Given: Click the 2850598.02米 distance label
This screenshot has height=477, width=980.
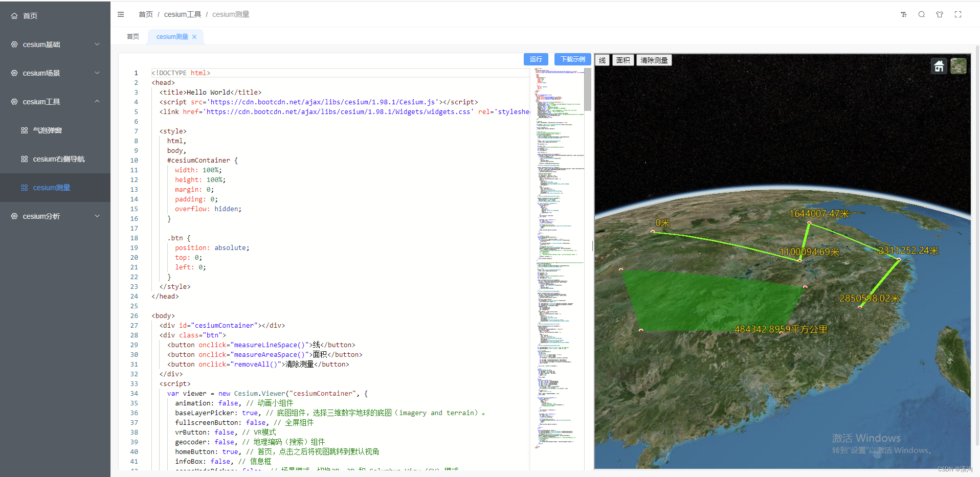Looking at the screenshot, I should point(870,298).
